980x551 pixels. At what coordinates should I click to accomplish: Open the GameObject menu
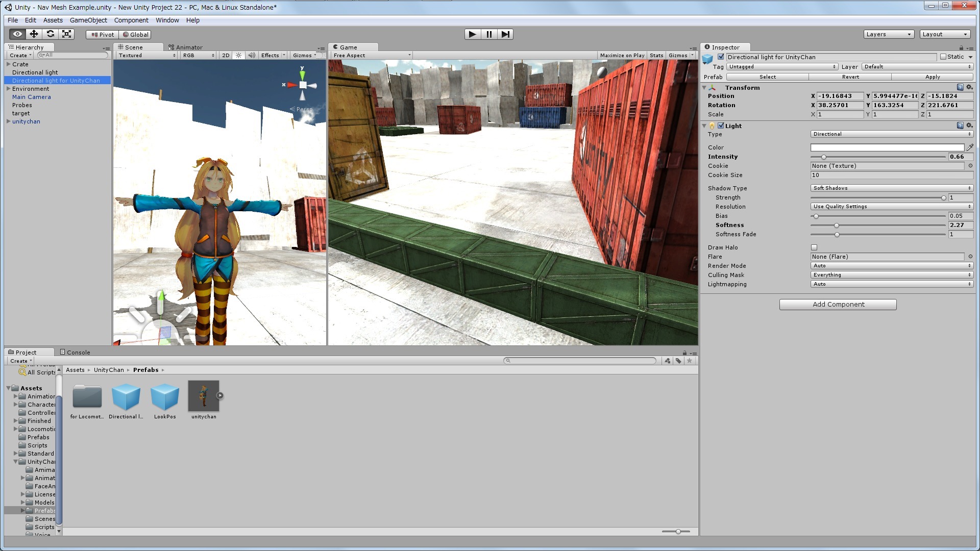[88, 20]
